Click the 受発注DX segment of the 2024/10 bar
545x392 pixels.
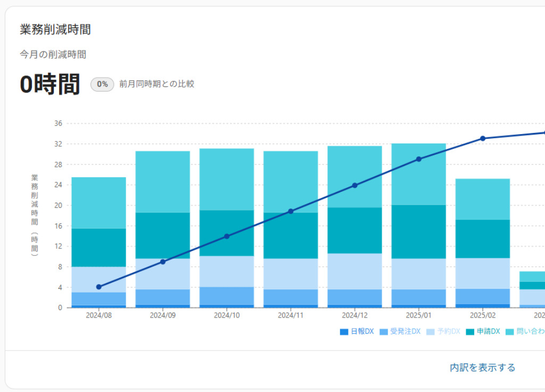pos(227,296)
